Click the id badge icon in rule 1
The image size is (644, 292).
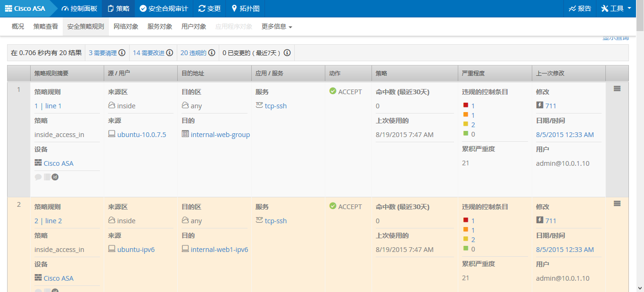55,177
